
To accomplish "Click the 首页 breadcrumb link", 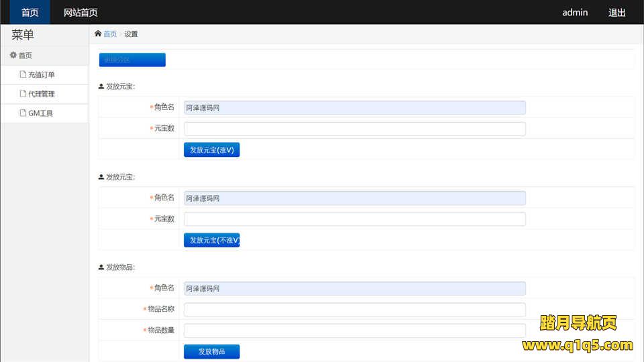I will [110, 34].
